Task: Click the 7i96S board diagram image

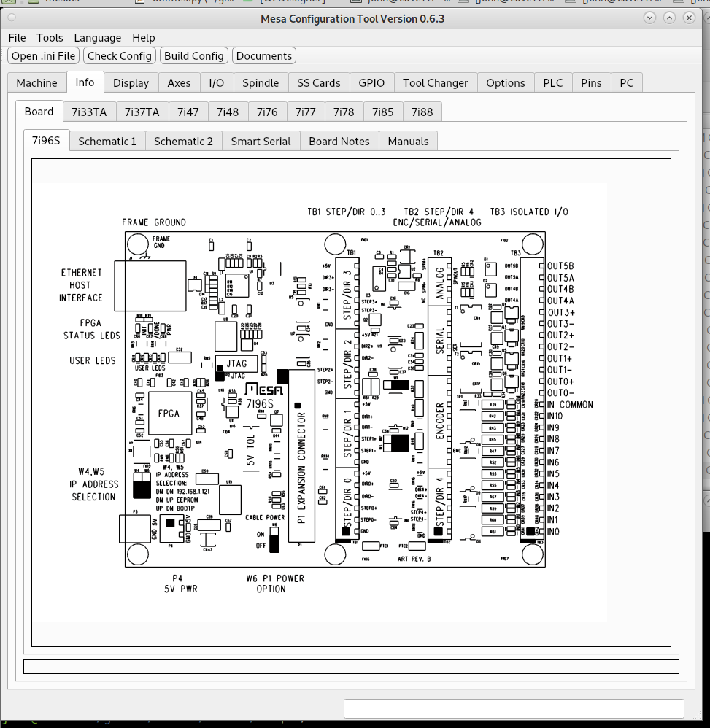Action: click(x=351, y=402)
